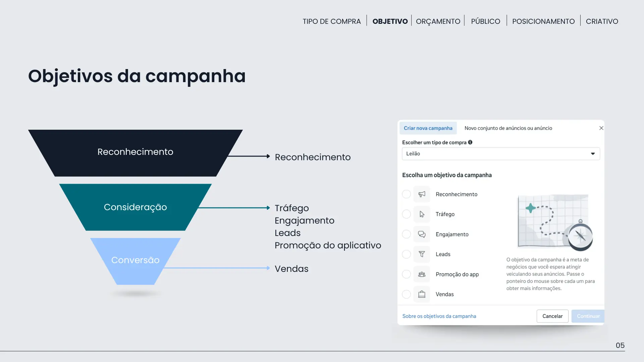Click the Engajamento text in funnel list
Viewport: 644px width, 362px height.
(x=304, y=221)
